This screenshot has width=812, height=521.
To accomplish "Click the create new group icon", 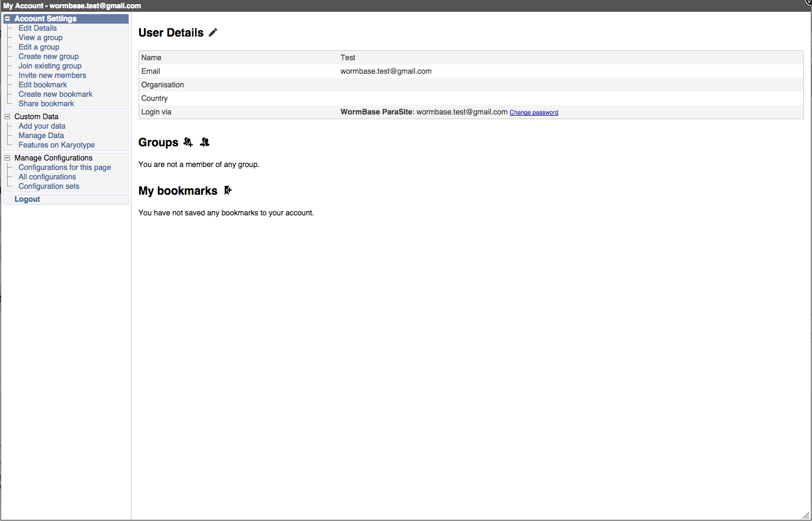I will coord(188,142).
